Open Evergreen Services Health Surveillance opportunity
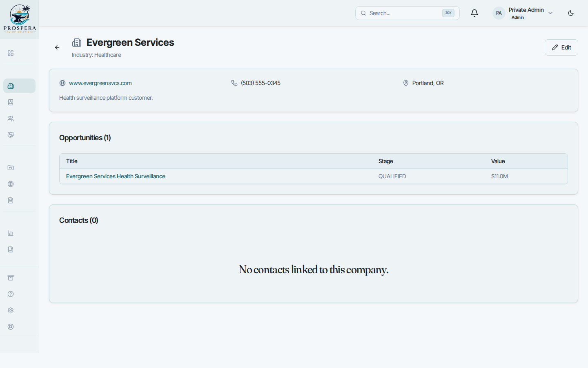The image size is (588, 368). 116,176
